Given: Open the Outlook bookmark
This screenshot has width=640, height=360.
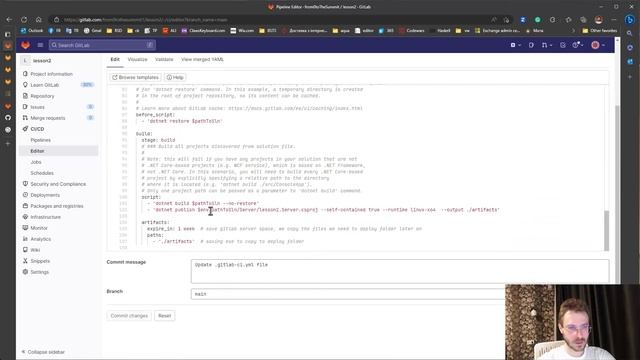Looking at the screenshot, I should 32,31.
